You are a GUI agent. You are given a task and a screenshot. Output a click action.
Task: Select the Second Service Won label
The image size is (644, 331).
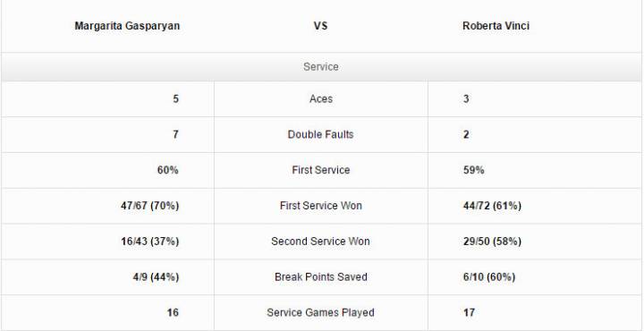(x=321, y=242)
